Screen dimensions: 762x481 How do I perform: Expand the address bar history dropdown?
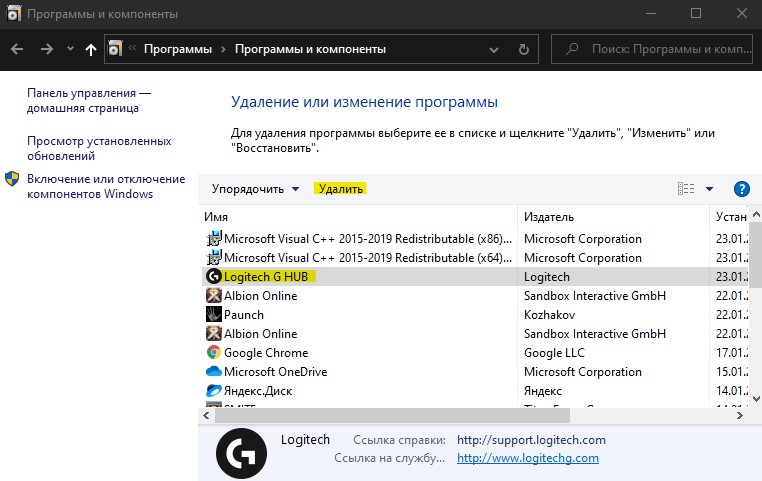tap(494, 50)
